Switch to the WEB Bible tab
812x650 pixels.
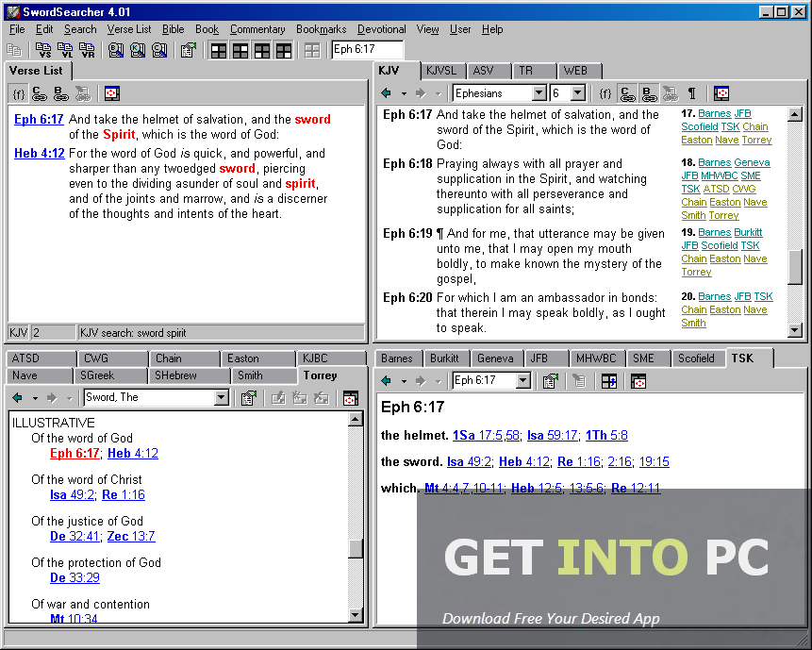(x=579, y=71)
